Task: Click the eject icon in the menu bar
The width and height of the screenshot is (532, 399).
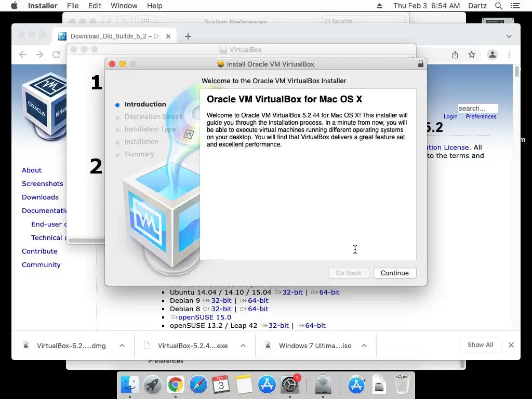Action: 379,6
